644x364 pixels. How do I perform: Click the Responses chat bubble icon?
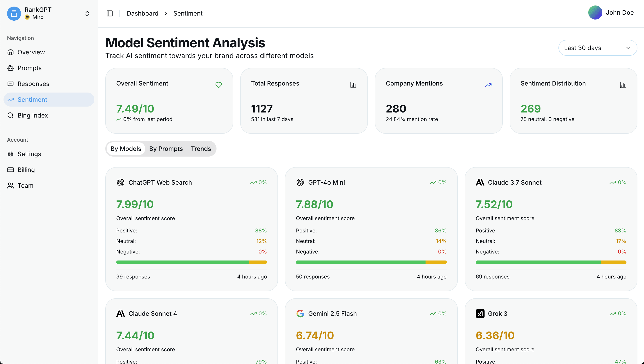pos(11,84)
